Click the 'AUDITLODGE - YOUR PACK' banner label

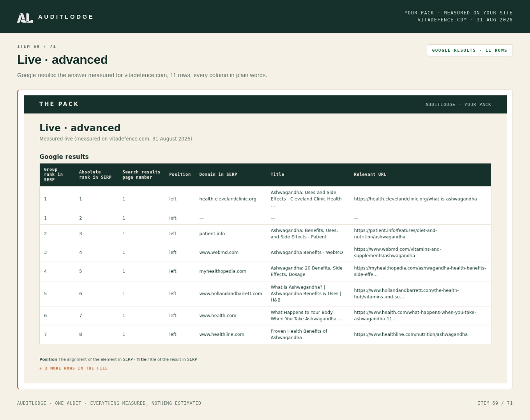[458, 104]
